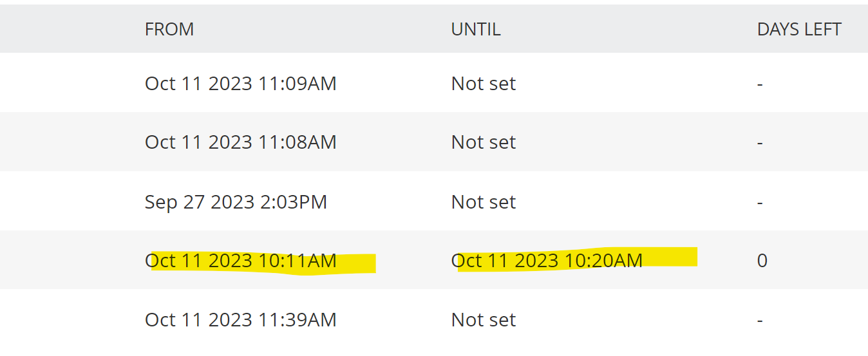Click Not set in the Sep 27 row

click(483, 202)
